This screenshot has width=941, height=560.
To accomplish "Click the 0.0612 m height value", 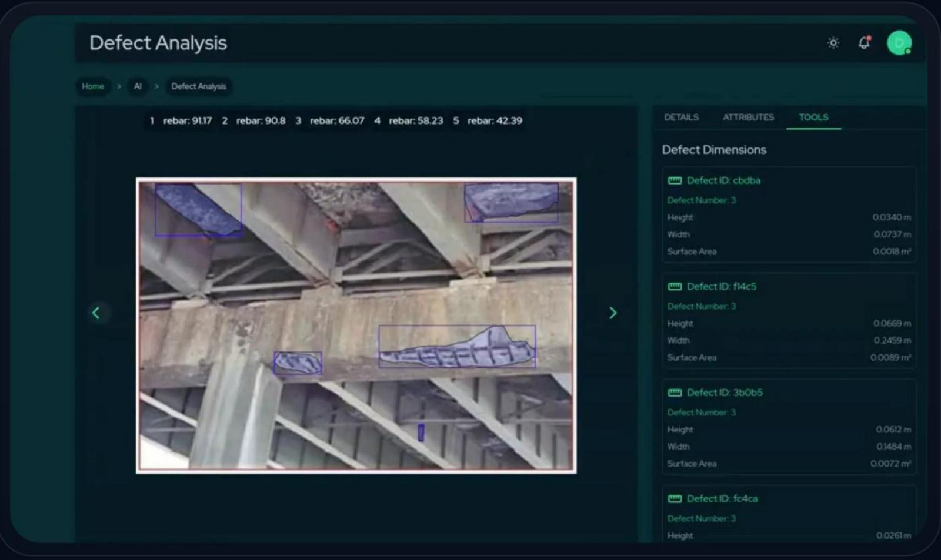I will pyautogui.click(x=893, y=430).
